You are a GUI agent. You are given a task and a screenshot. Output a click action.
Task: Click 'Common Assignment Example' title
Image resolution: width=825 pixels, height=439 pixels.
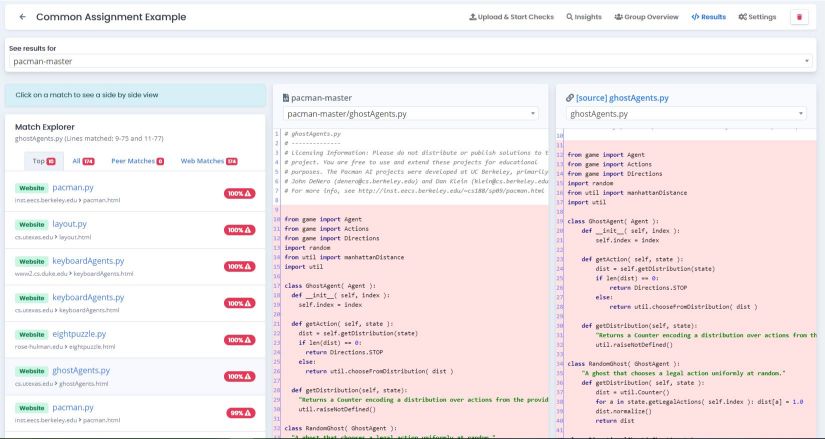pyautogui.click(x=111, y=17)
